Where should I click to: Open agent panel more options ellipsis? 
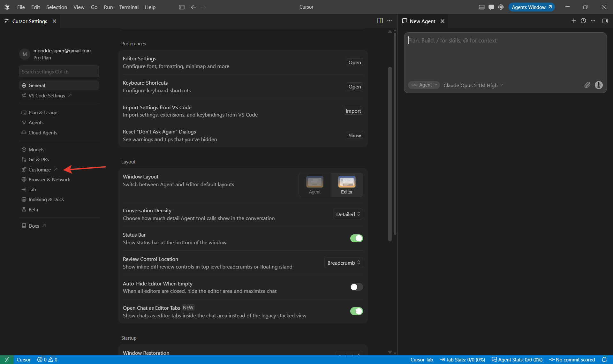593,21
